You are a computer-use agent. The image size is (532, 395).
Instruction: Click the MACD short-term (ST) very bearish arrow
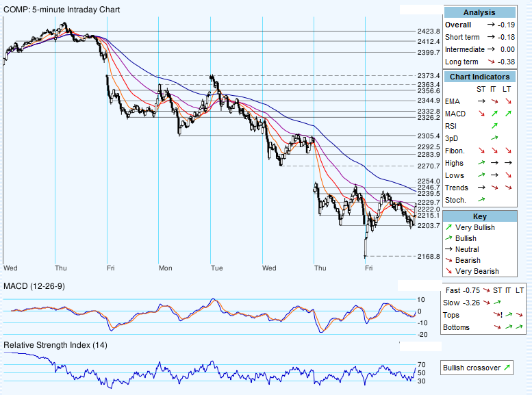tap(481, 114)
